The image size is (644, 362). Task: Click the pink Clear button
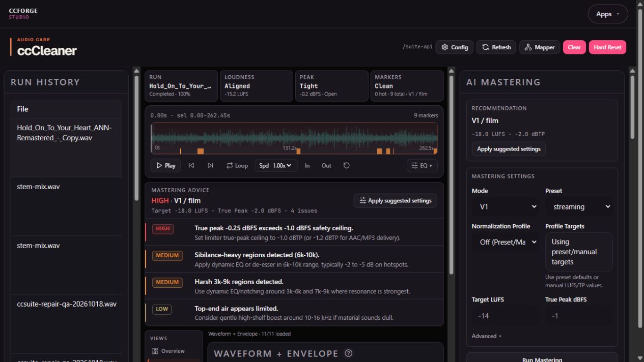click(x=574, y=47)
